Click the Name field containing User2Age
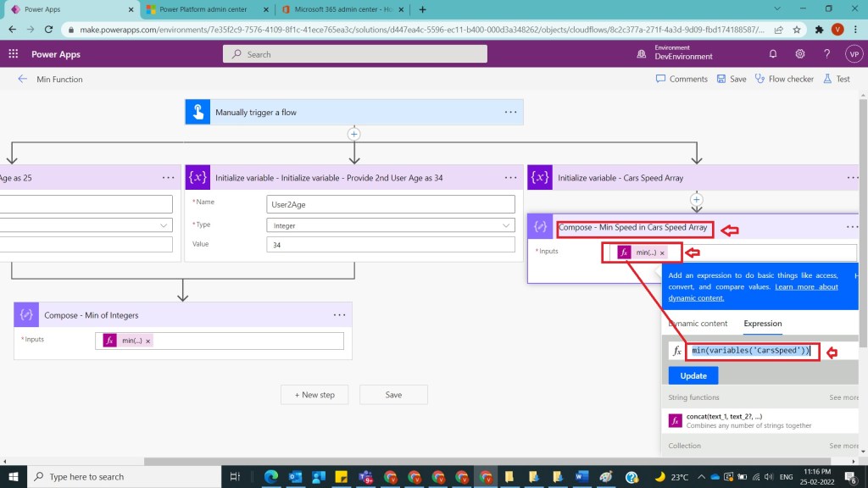 tap(390, 204)
